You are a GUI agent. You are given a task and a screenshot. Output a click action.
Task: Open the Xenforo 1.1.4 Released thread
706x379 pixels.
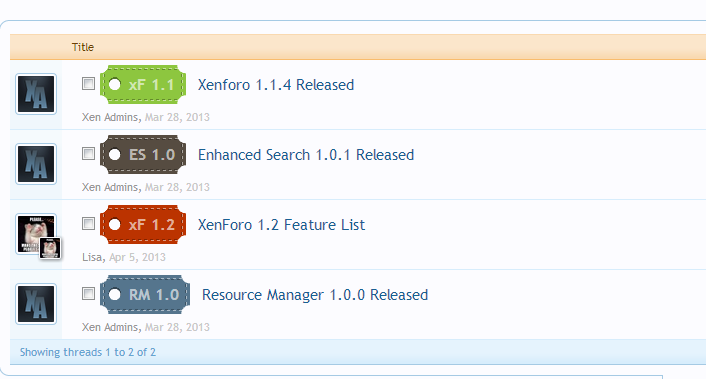click(276, 85)
